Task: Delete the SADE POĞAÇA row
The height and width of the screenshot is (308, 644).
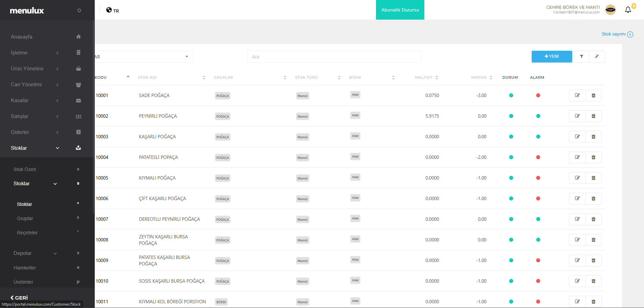Action: click(x=594, y=95)
